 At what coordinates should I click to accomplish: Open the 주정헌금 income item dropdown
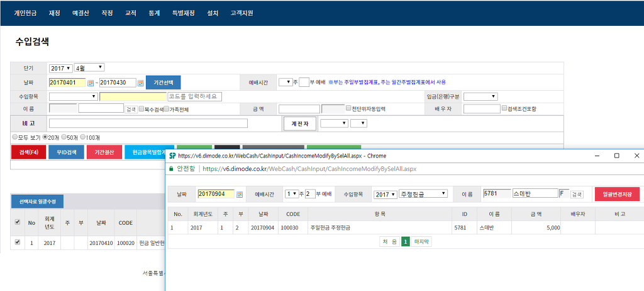click(423, 194)
